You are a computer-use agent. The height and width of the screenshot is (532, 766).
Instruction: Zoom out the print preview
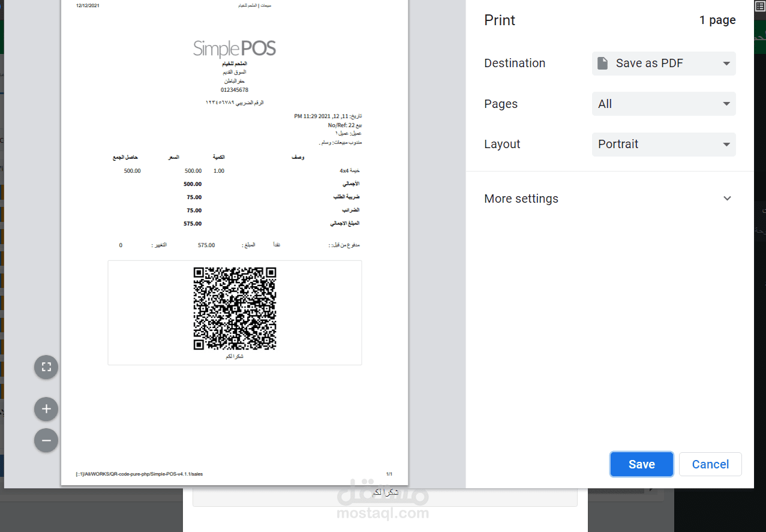click(46, 440)
